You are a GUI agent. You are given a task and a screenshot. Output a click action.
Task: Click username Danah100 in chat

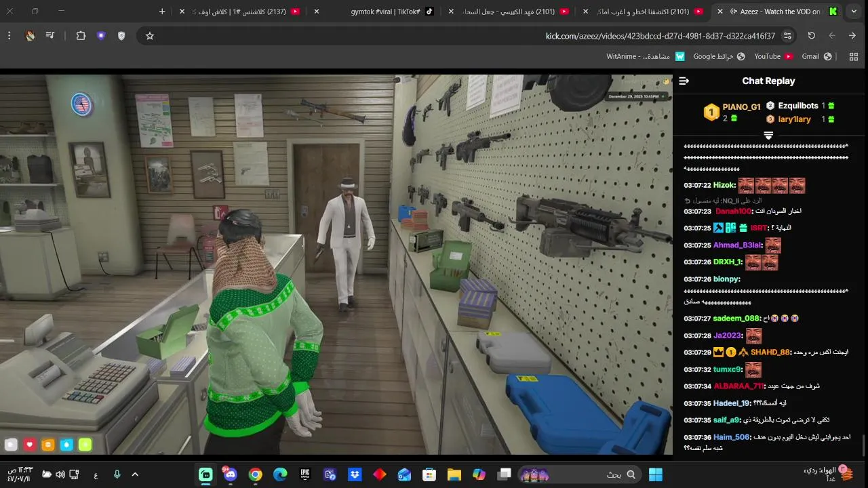tap(734, 211)
